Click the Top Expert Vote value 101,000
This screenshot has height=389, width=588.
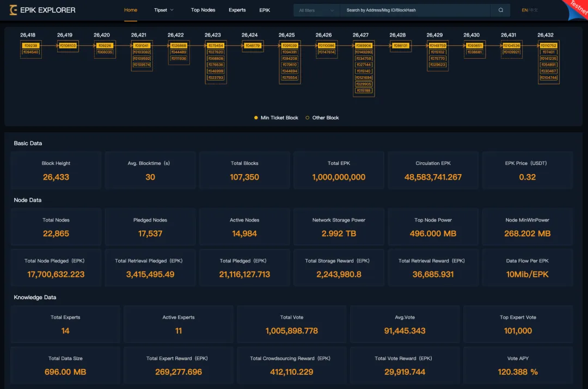point(518,331)
